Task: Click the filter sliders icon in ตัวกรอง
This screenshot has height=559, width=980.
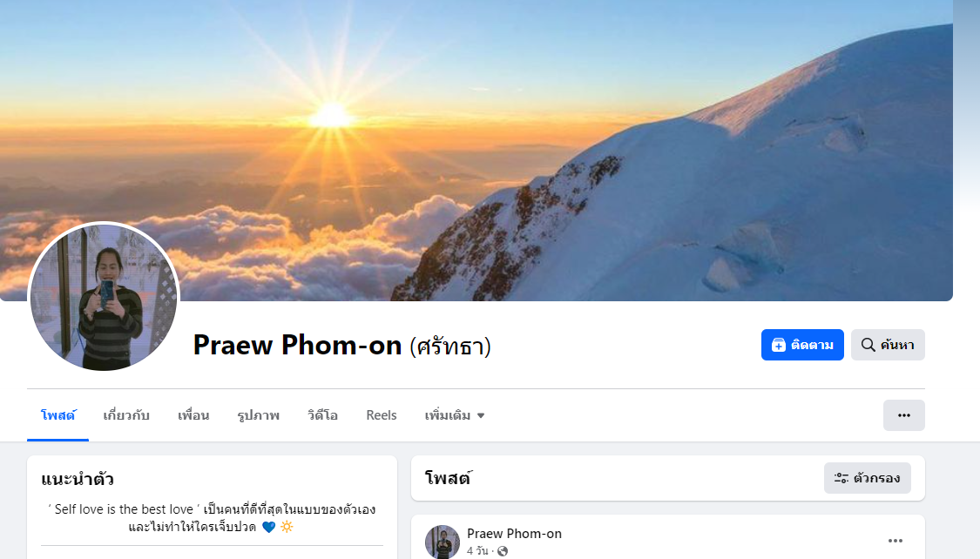Action: (841, 478)
